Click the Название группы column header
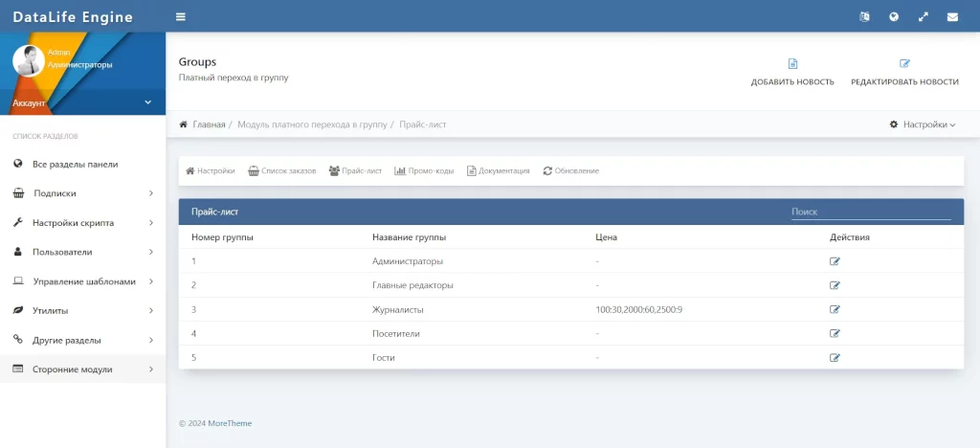 pos(409,237)
